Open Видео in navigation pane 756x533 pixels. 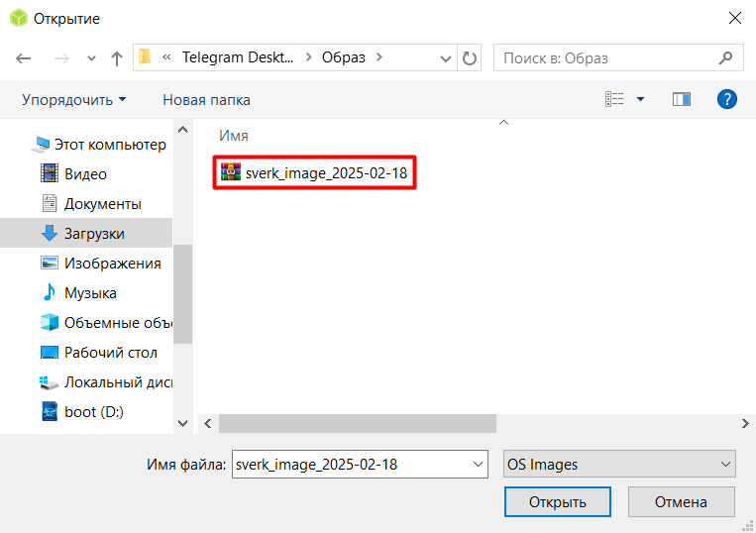pos(85,174)
